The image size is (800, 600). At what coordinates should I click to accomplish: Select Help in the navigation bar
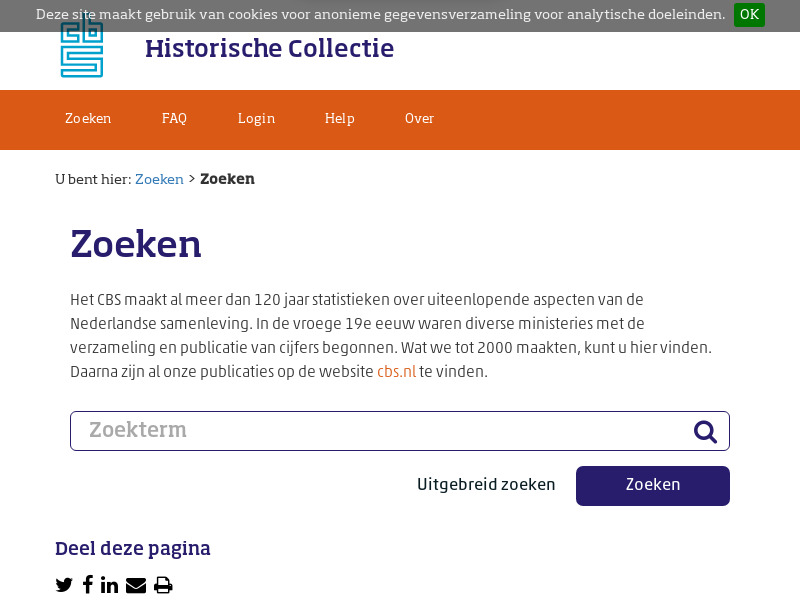tap(339, 119)
